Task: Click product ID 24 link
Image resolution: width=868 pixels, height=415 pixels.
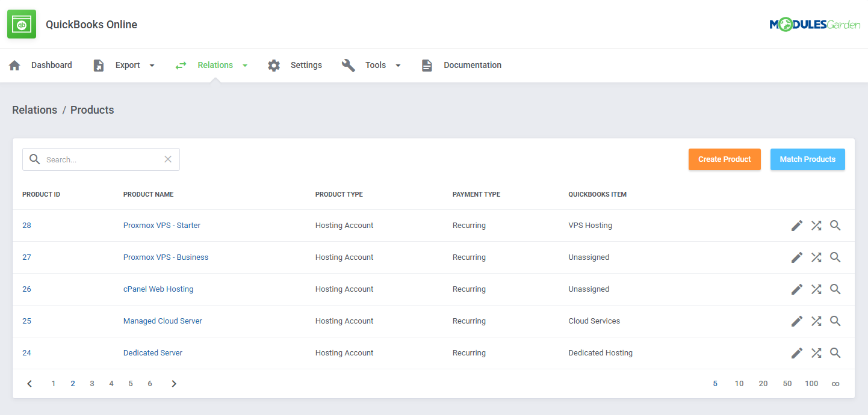Action: [26, 353]
